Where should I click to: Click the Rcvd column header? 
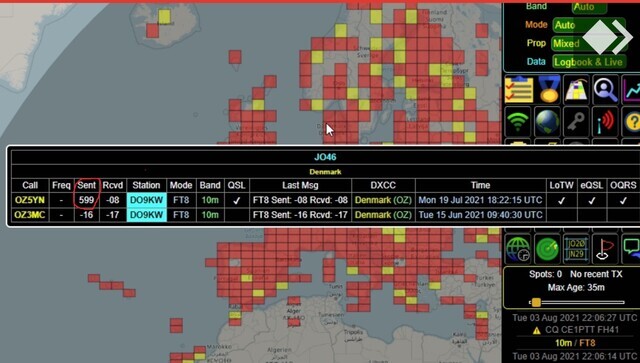[x=113, y=185]
